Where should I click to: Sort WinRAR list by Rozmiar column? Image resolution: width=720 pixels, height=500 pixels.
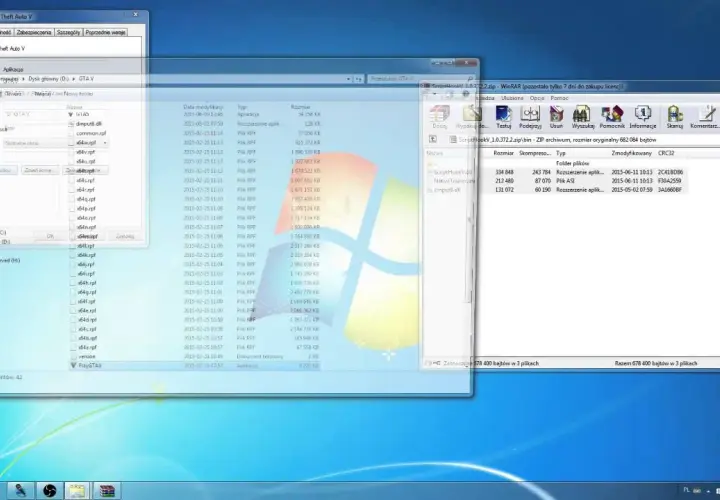click(503, 153)
